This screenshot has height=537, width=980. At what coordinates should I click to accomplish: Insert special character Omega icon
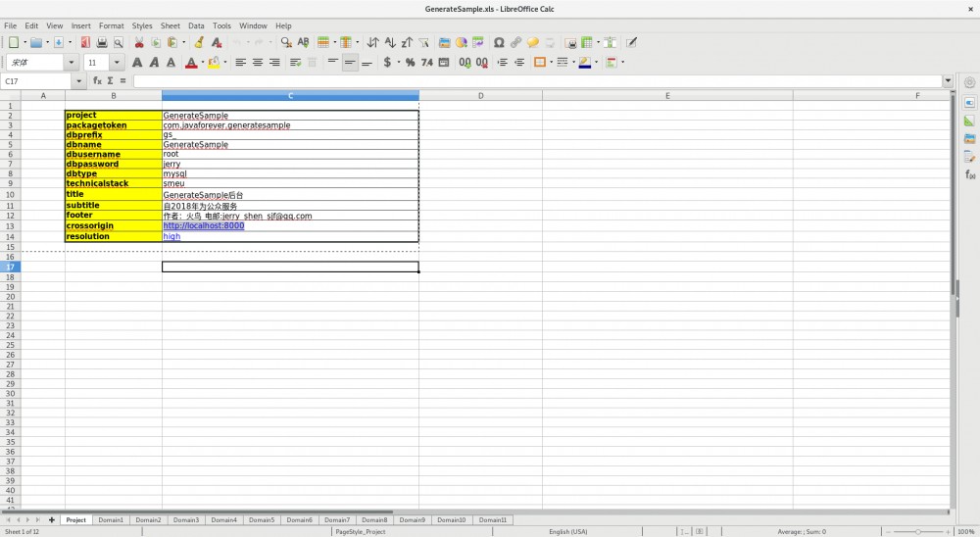pos(499,42)
